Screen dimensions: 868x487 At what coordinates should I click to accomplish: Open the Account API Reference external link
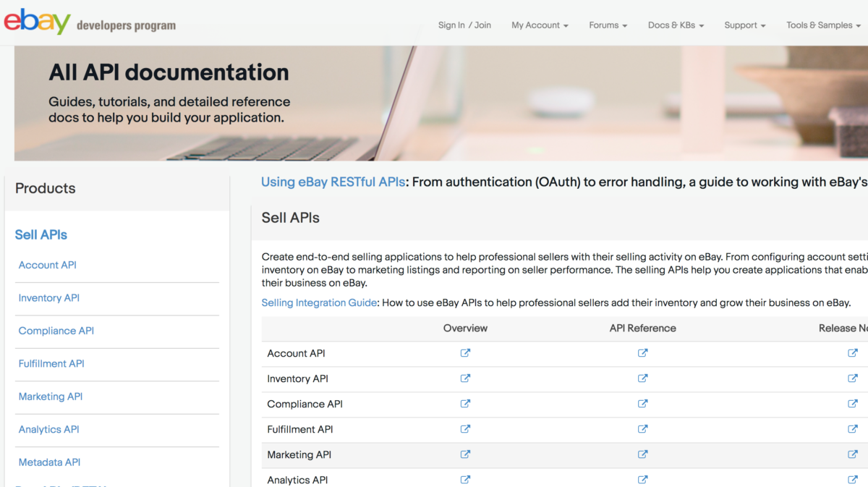coord(642,353)
